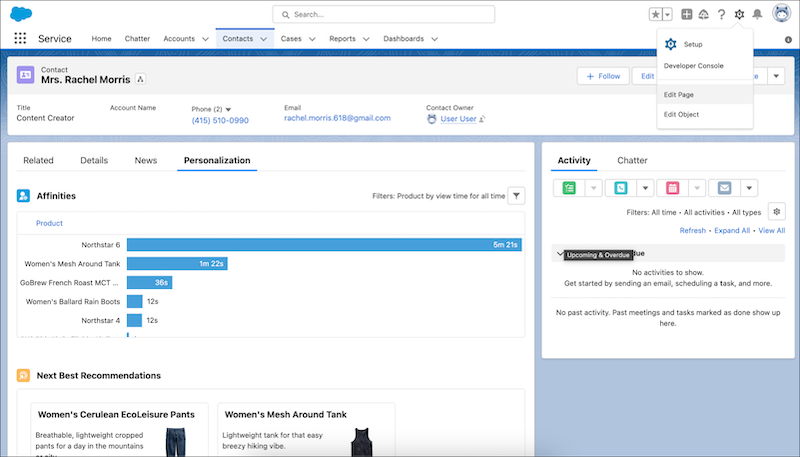Viewport: 800px width, 457px height.
Task: Open the Global Actions plus icon
Action: [687, 14]
